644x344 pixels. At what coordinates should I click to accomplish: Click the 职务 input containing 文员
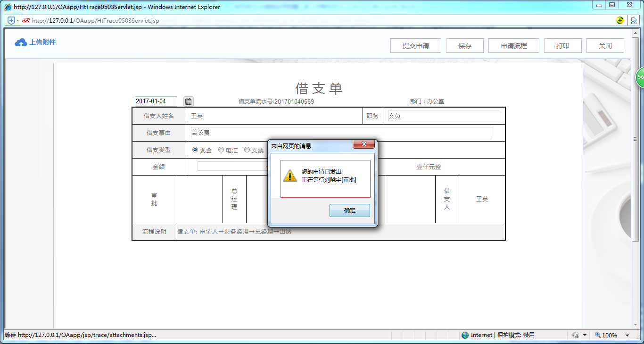pyautogui.click(x=444, y=116)
